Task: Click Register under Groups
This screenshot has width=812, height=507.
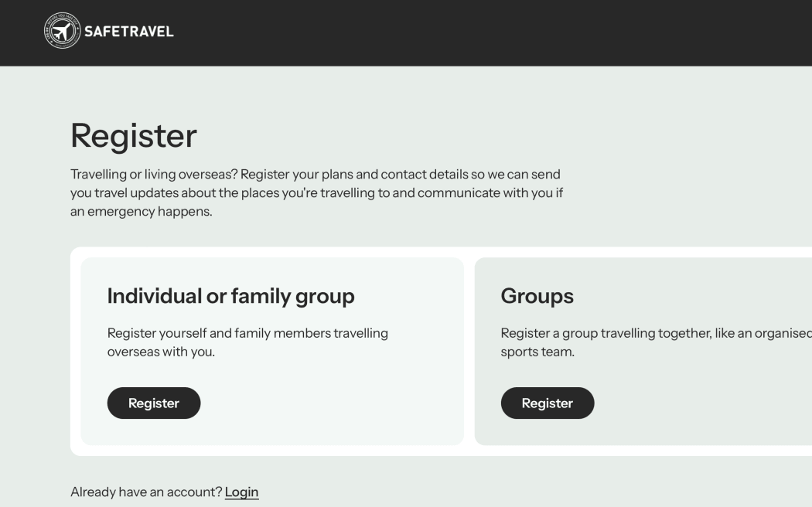Action: (548, 403)
